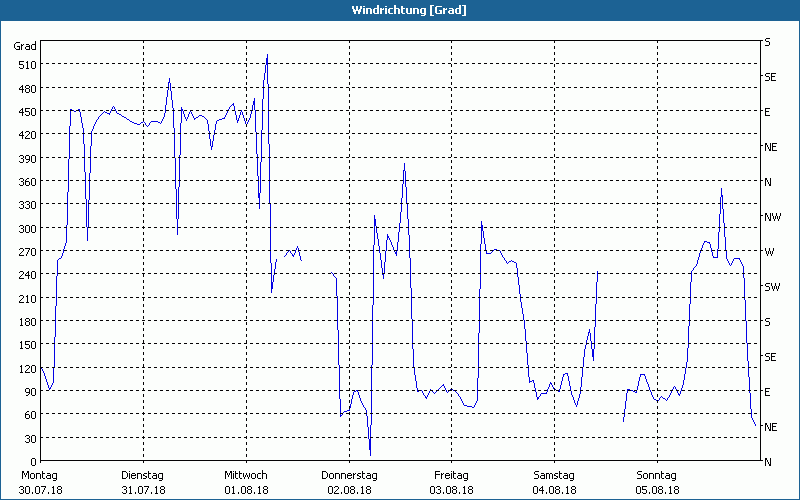The width and height of the screenshot is (800, 500).
Task: Click the "NW" compass label on right axis
Action: pos(772,217)
